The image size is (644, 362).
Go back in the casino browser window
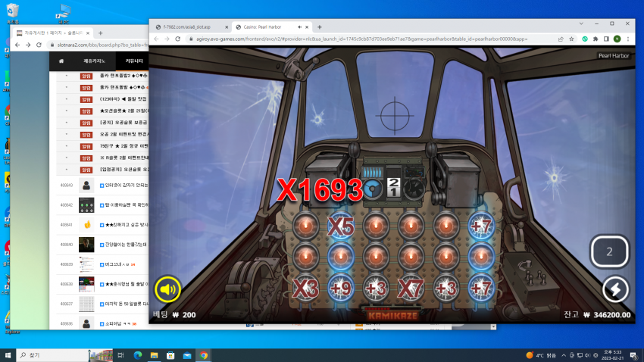click(x=157, y=39)
